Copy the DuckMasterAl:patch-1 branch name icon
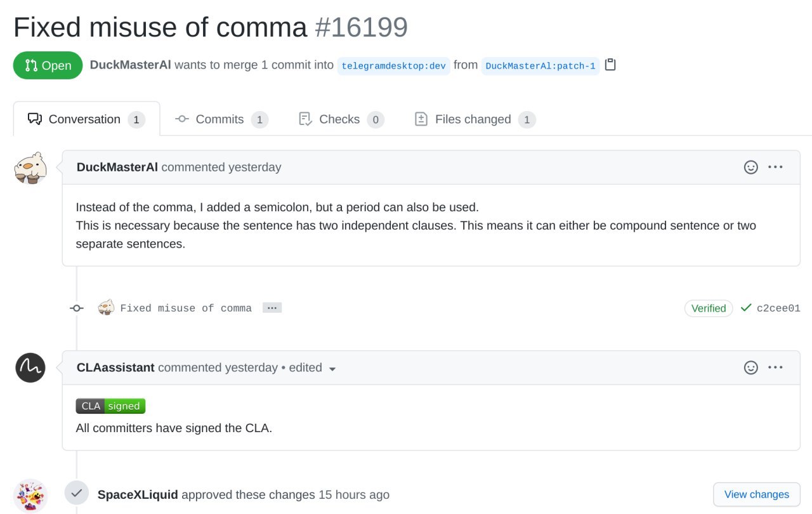This screenshot has width=812, height=514. click(610, 65)
